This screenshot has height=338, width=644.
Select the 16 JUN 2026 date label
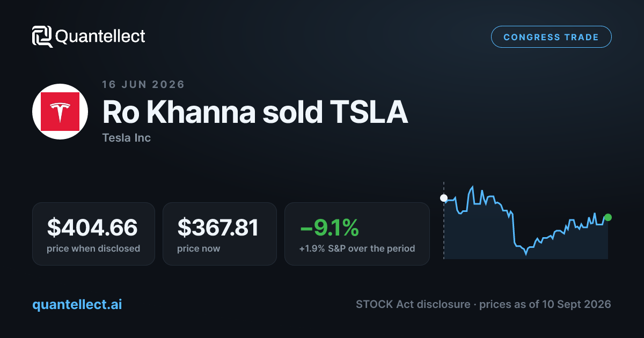click(x=143, y=85)
